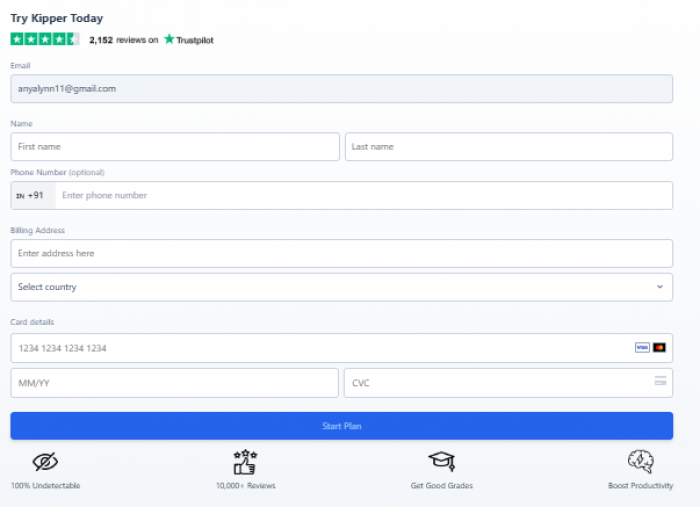This screenshot has width=700, height=507.
Task: Click the Enter phone number field
Action: click(x=364, y=195)
